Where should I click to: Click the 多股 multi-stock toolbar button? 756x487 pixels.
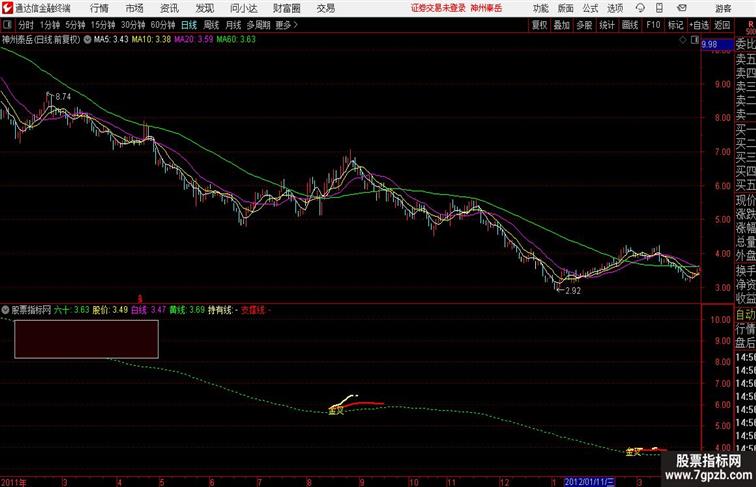point(584,25)
